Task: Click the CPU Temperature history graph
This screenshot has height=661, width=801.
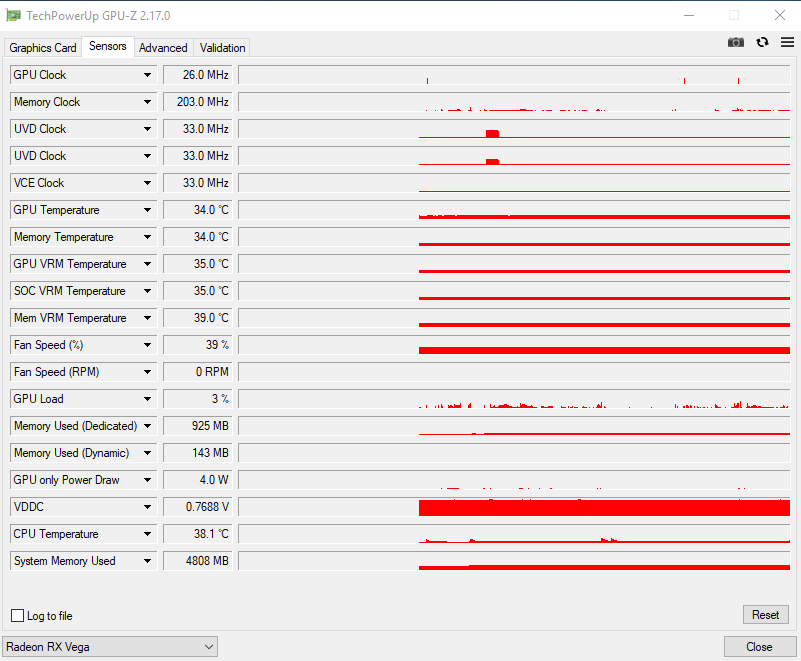Action: [514, 534]
